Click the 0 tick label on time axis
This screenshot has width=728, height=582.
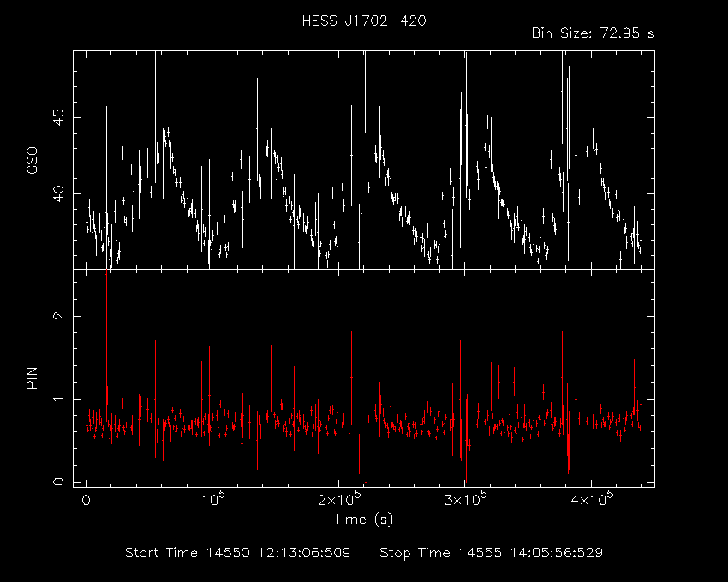(x=86, y=501)
